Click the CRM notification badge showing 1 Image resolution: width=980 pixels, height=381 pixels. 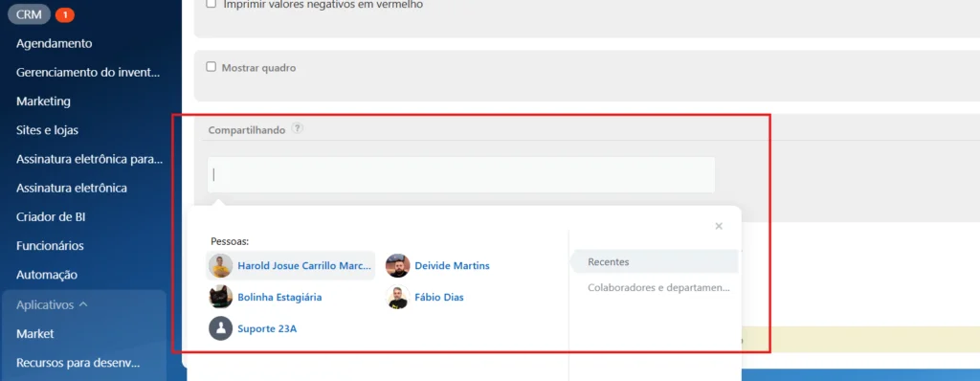64,14
